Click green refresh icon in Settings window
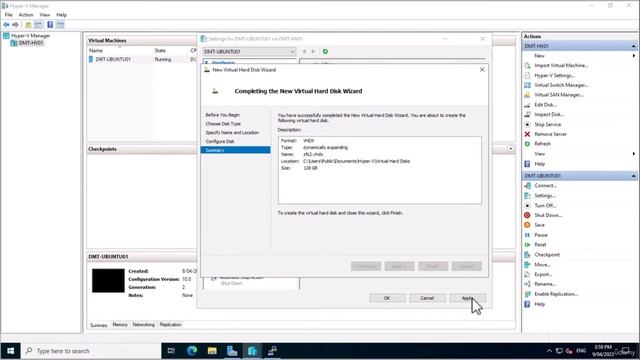 click(x=325, y=51)
